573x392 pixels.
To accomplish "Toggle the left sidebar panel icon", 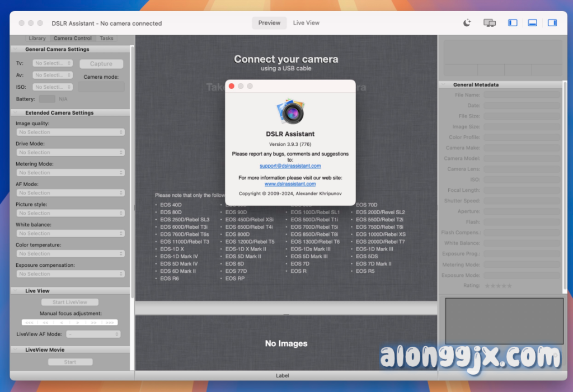I will (513, 23).
